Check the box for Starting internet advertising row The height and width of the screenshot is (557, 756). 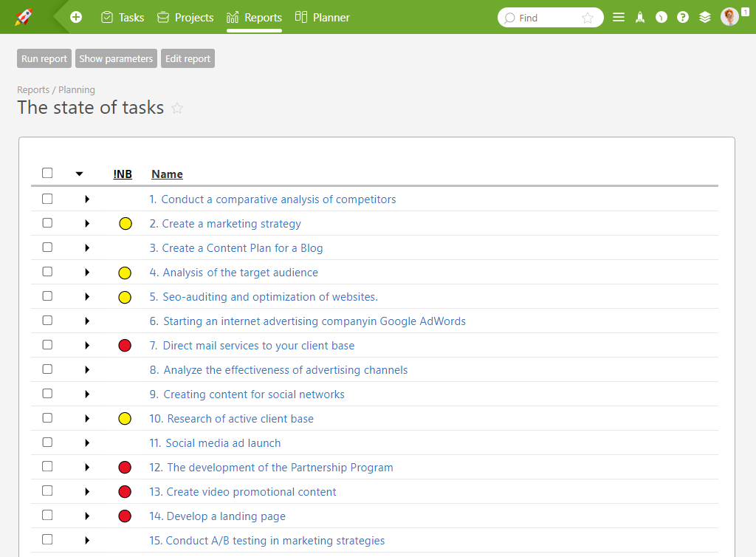coord(47,320)
